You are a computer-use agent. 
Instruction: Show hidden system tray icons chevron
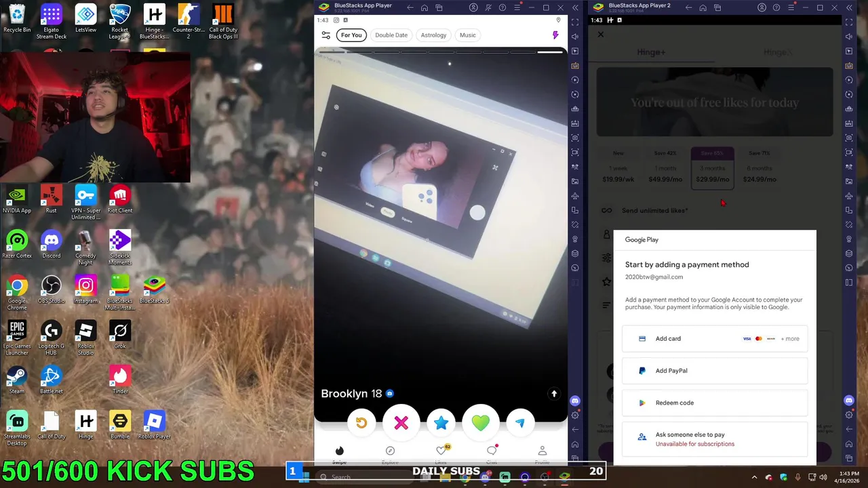[754, 477]
